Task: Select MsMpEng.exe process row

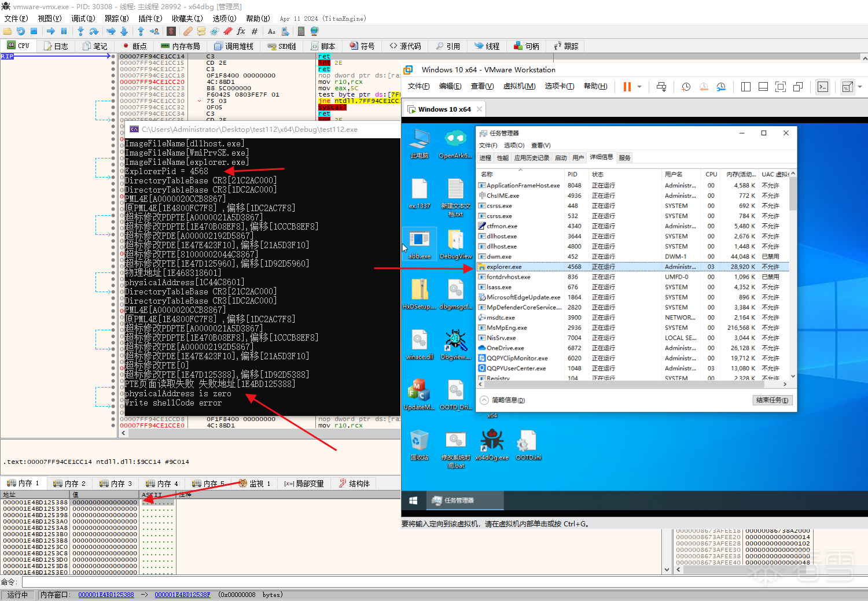Action: coord(633,328)
